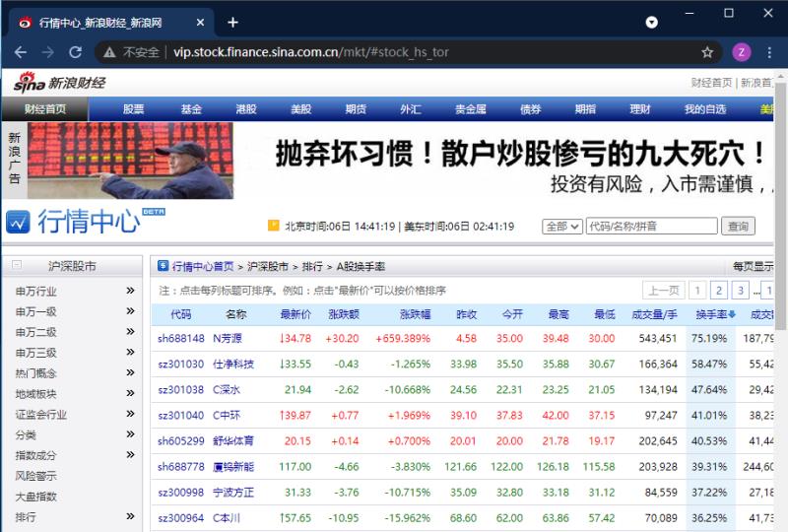The image size is (788, 532).
Task: Reload the current page
Action: click(76, 52)
